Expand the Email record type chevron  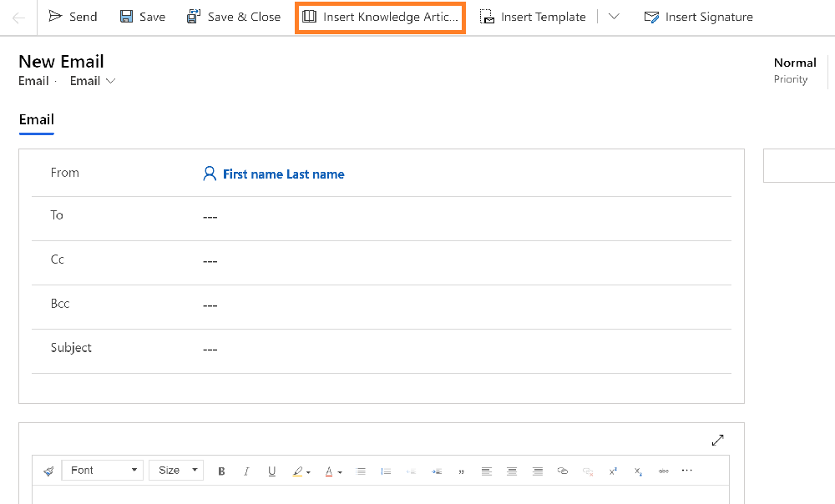[x=110, y=81]
